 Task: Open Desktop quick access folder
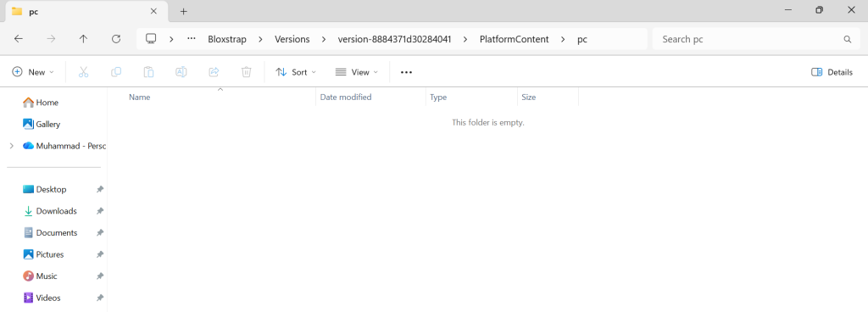(x=44, y=189)
